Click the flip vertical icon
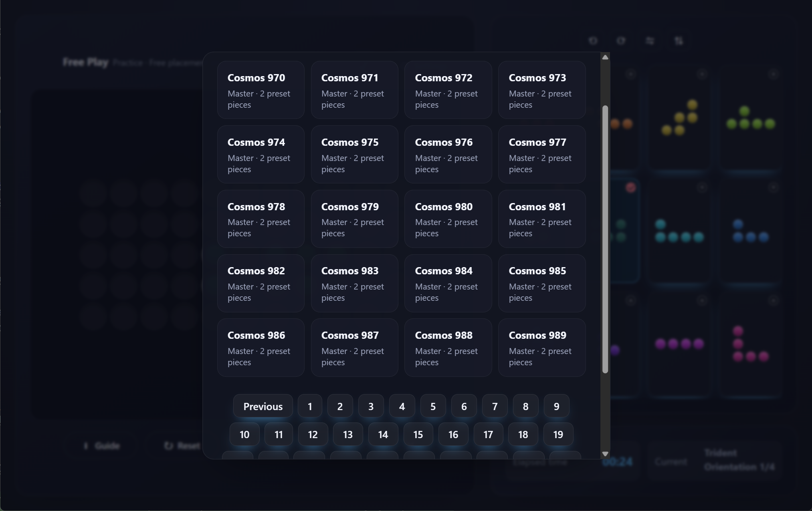812x511 pixels. pyautogui.click(x=679, y=41)
